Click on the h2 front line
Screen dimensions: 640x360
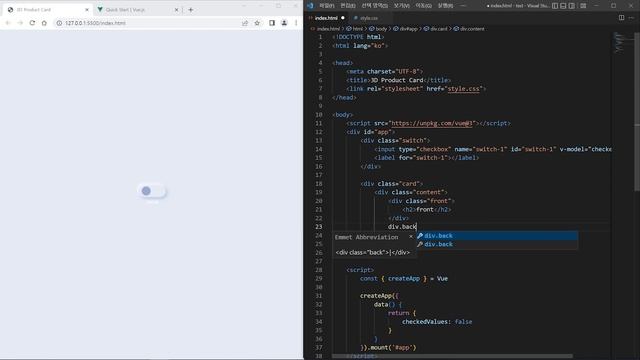tap(427, 209)
